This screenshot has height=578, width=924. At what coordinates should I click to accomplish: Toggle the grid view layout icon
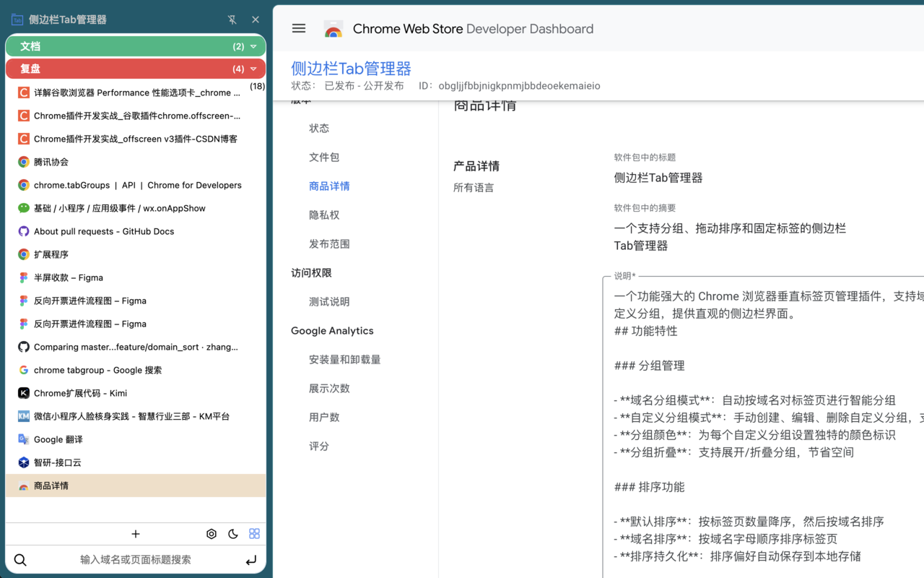point(254,533)
